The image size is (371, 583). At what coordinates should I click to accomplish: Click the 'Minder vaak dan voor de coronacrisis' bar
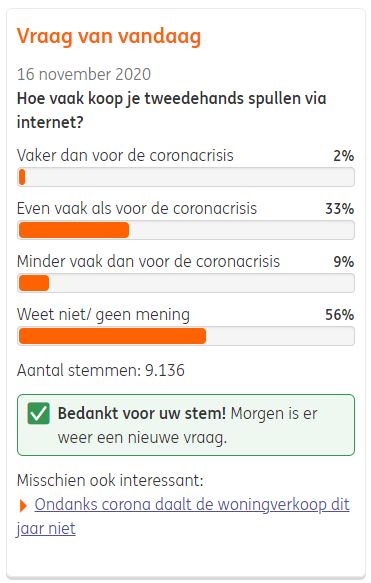coord(186,283)
